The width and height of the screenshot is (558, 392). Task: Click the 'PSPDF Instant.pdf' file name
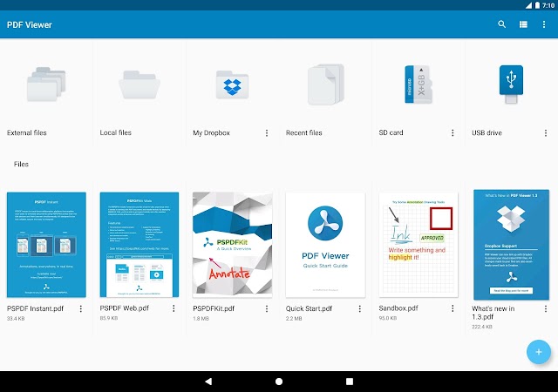[35, 308]
